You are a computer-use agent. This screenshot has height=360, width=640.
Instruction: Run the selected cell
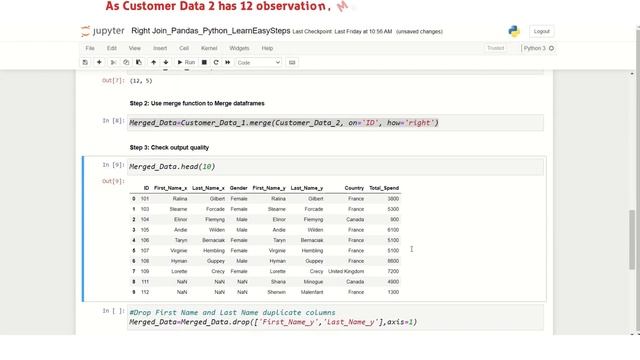pyautogui.click(x=186, y=62)
